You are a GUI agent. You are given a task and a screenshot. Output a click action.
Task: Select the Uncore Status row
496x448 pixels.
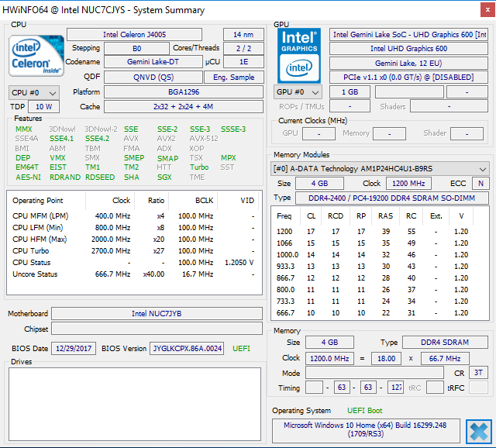[x=133, y=274]
